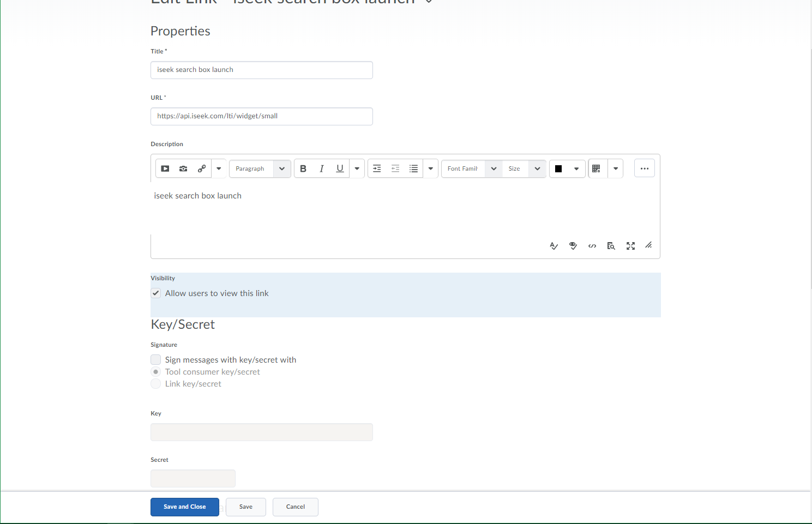Click the black text color swatch

(x=558, y=168)
